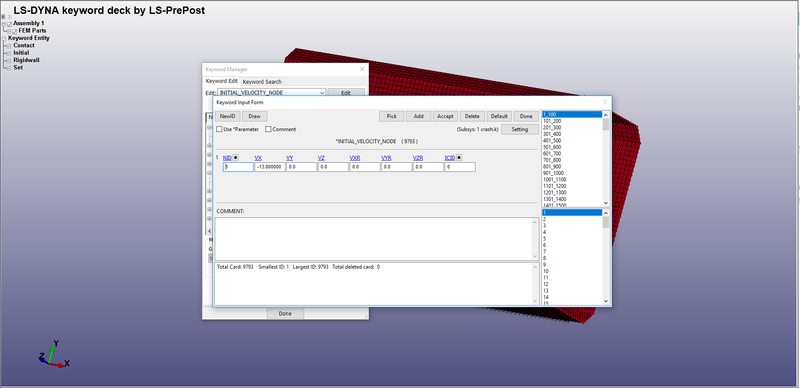Click the XYZ axis triad in the viewport

point(53,354)
